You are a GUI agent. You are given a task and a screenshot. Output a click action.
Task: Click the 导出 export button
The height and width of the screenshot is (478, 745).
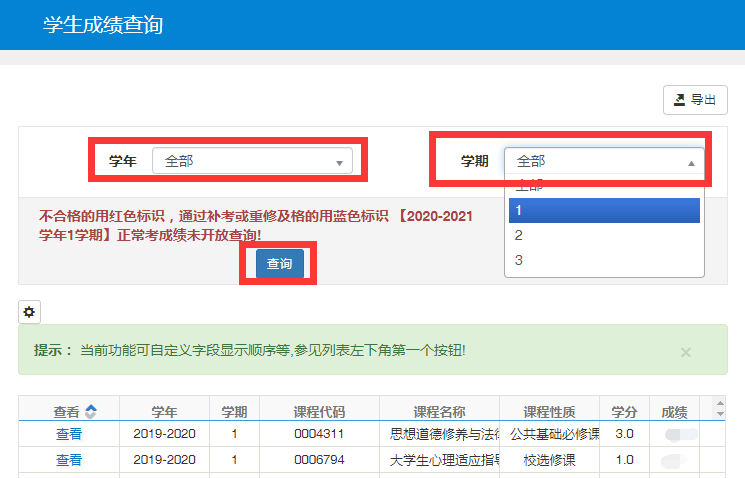(x=695, y=100)
